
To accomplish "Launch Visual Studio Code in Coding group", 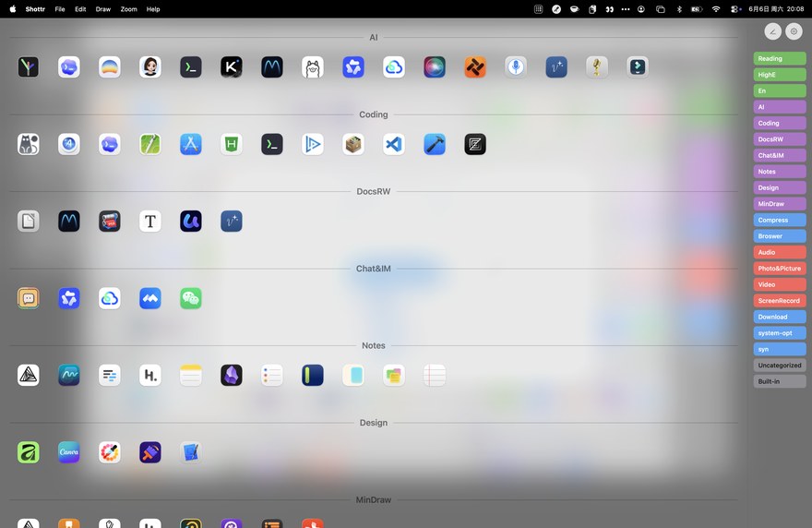I will point(394,144).
